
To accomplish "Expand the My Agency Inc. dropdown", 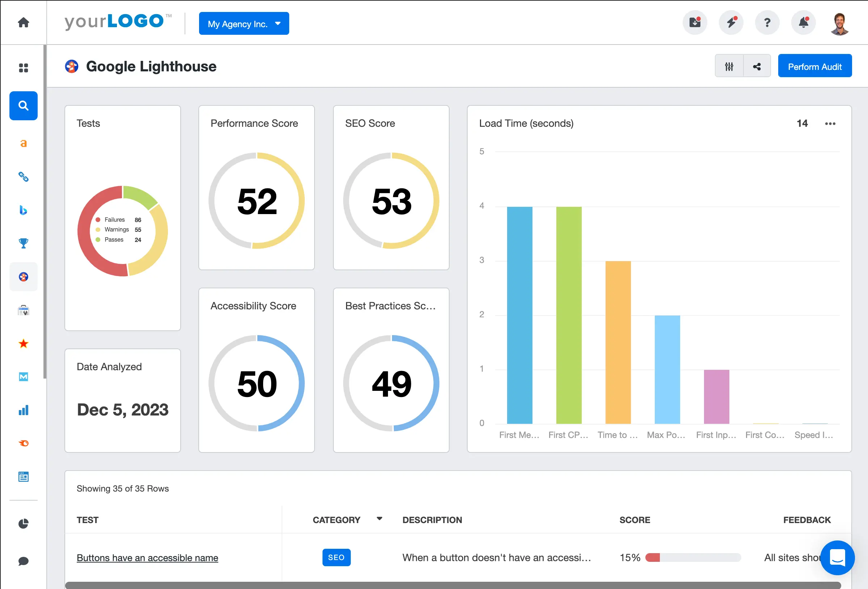I will point(244,24).
